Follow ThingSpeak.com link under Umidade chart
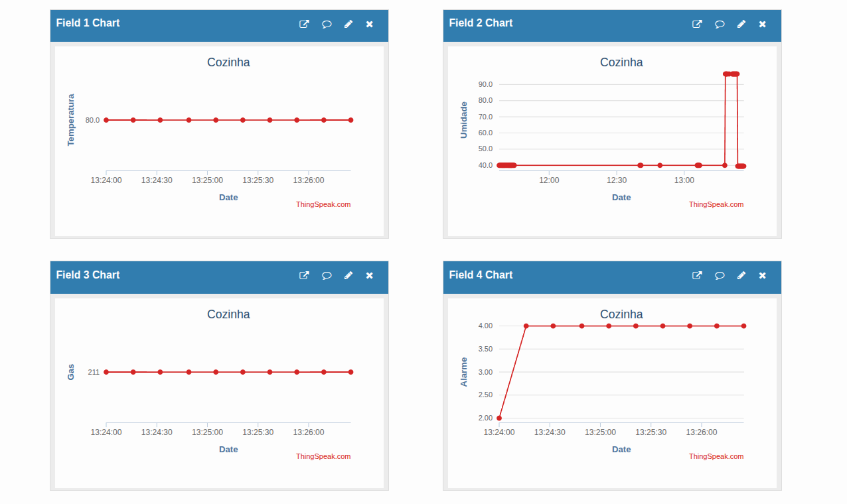The width and height of the screenshot is (847, 504). pos(716,204)
